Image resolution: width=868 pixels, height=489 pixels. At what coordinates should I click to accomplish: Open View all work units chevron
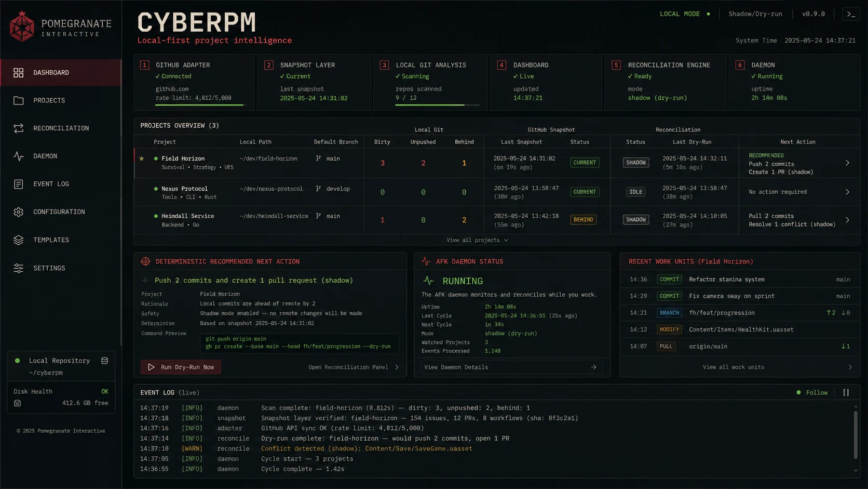[850, 367]
